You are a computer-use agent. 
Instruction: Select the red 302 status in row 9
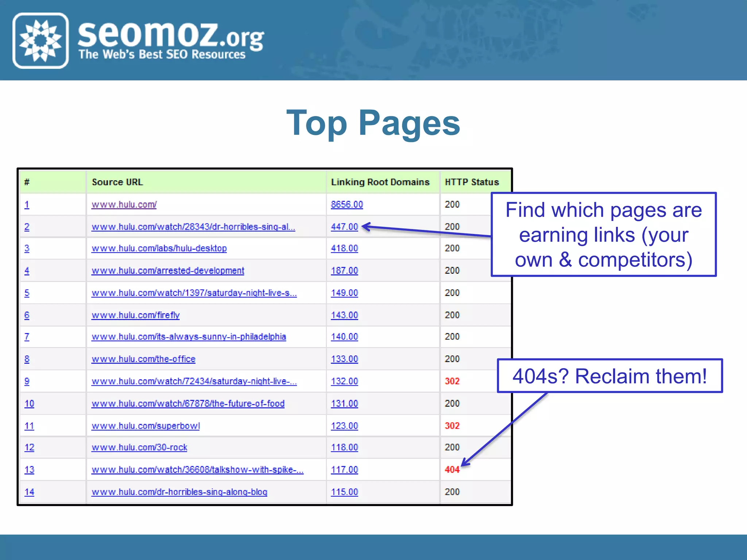452,381
